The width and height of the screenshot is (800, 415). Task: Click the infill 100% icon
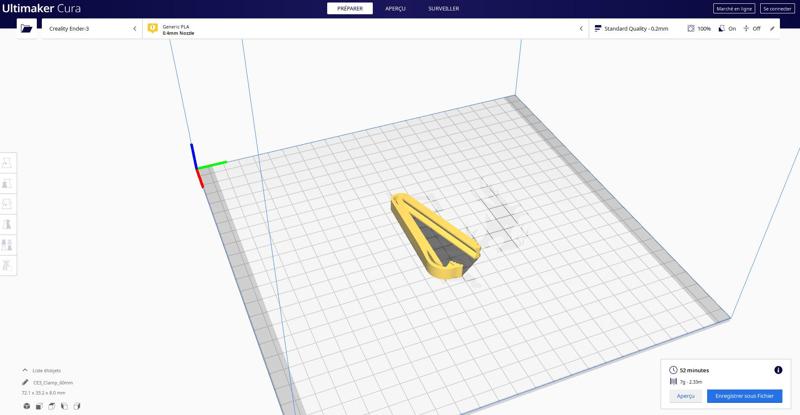pos(691,29)
